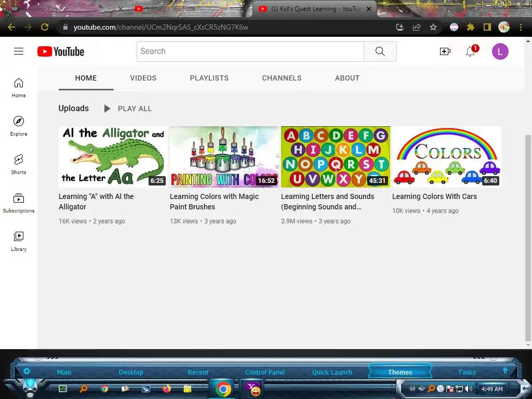Open Subscriptions in the sidebar
The height and width of the screenshot is (399, 532).
point(19,203)
